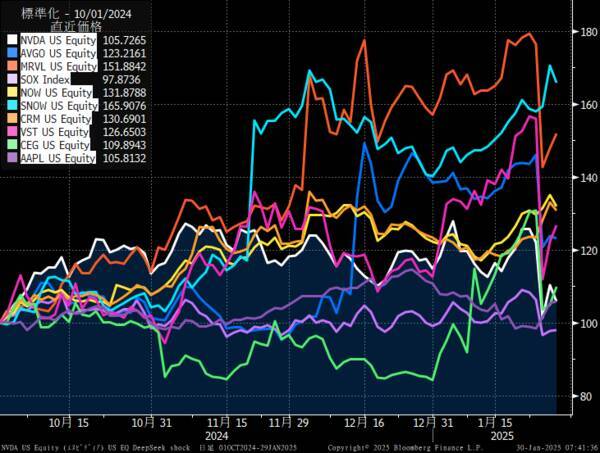Click the 180 y-axis tick label
The width and height of the screenshot is (600, 453).
pyautogui.click(x=589, y=31)
